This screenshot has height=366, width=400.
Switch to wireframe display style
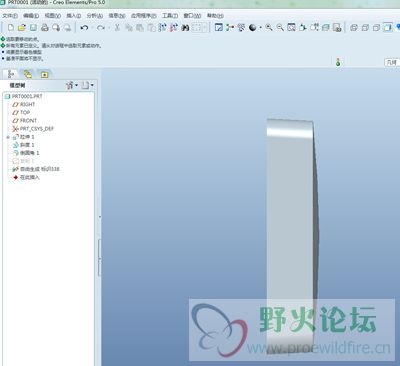[354, 28]
